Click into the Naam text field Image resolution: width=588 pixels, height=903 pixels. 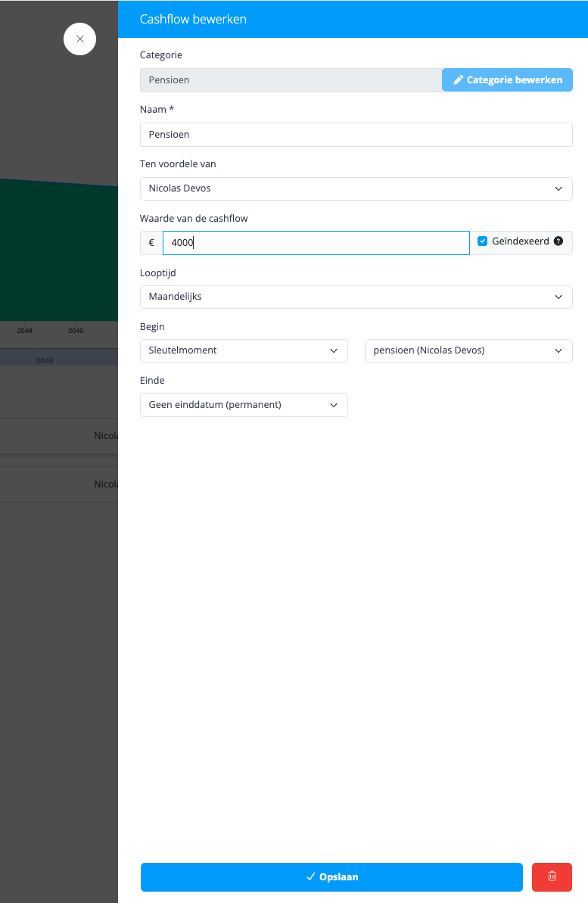(356, 135)
